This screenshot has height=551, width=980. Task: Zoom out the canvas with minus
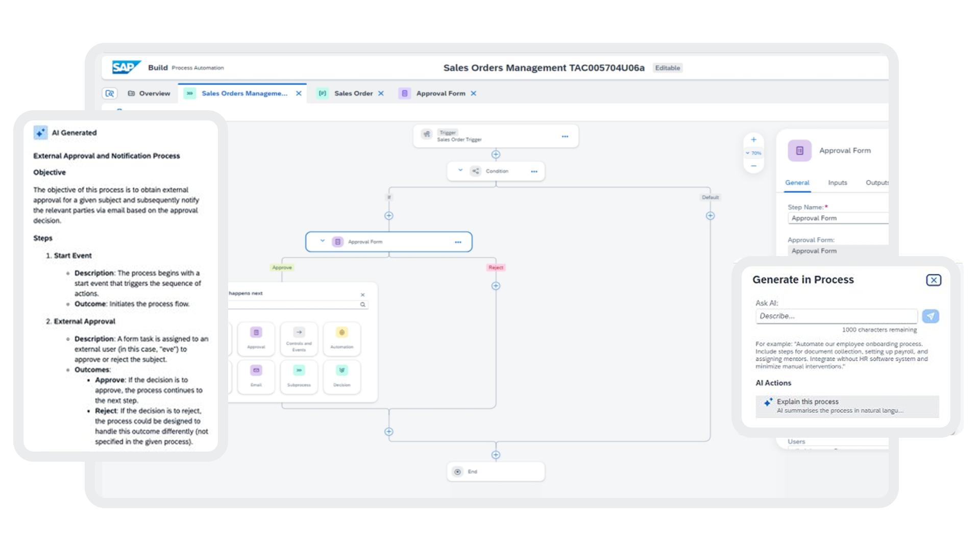coord(753,166)
